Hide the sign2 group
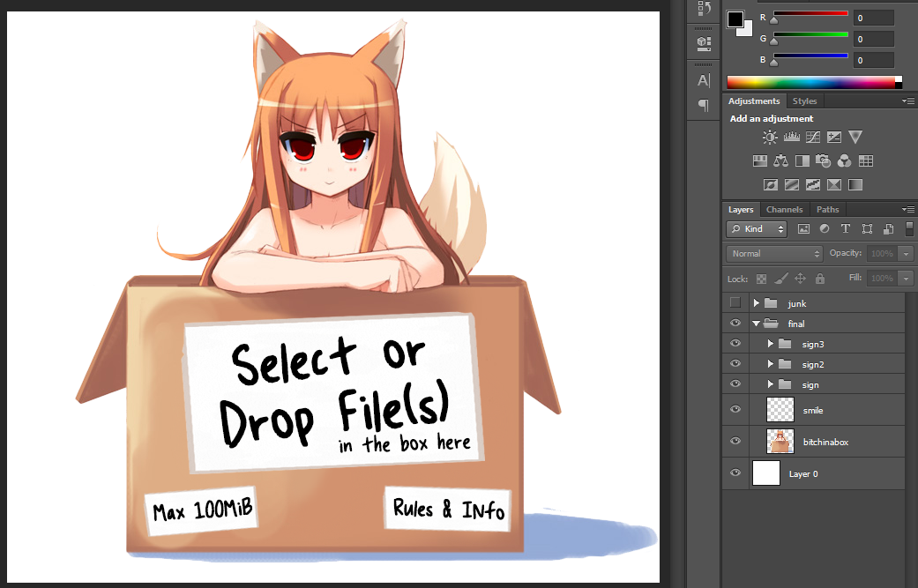Viewport: 918px width, 588px height. 735,363
